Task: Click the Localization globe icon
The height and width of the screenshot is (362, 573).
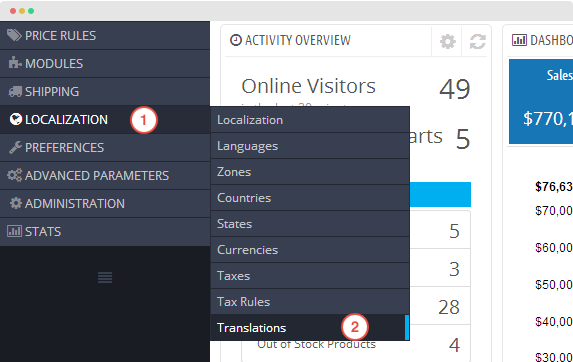Action: coord(16,119)
